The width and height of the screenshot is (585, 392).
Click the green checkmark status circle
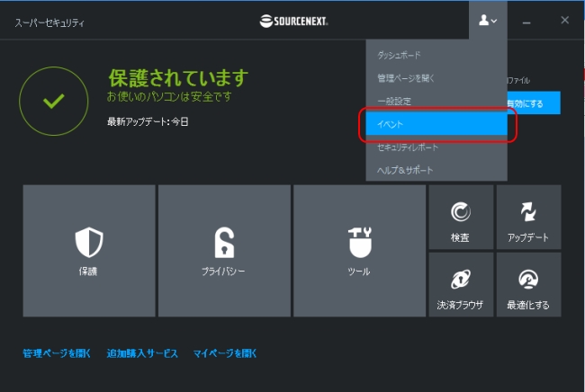[54, 101]
